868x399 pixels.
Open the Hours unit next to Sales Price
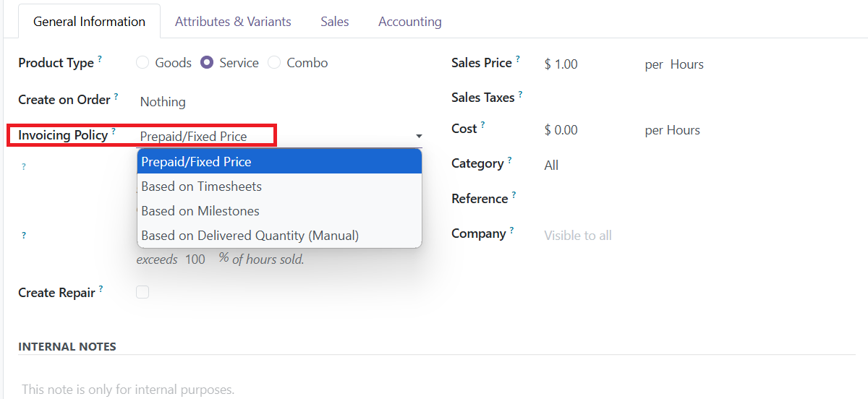click(x=686, y=64)
